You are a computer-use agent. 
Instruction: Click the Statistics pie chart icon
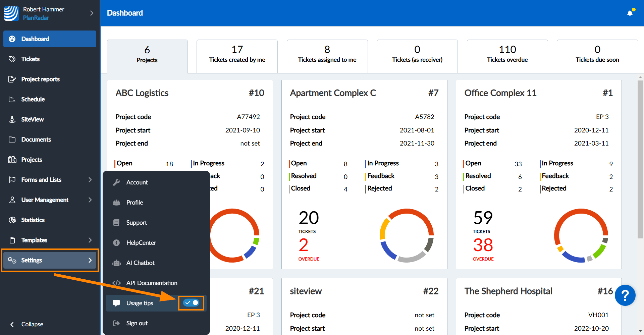pos(12,220)
